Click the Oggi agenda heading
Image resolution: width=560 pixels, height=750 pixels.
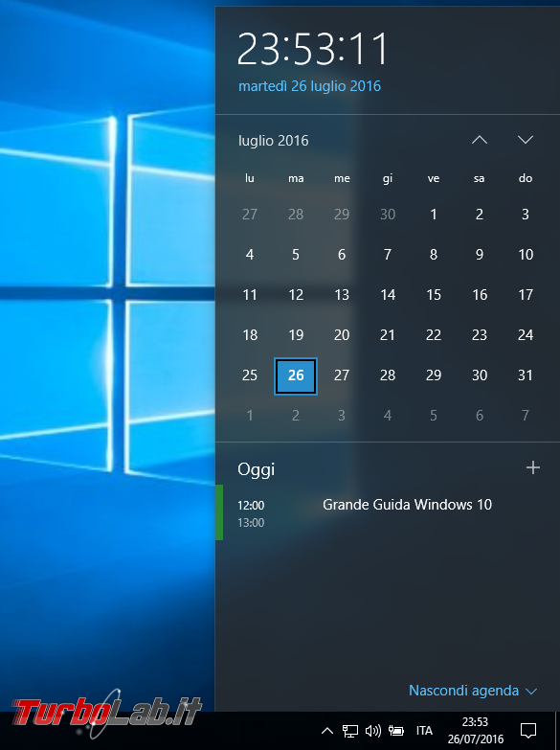(256, 469)
